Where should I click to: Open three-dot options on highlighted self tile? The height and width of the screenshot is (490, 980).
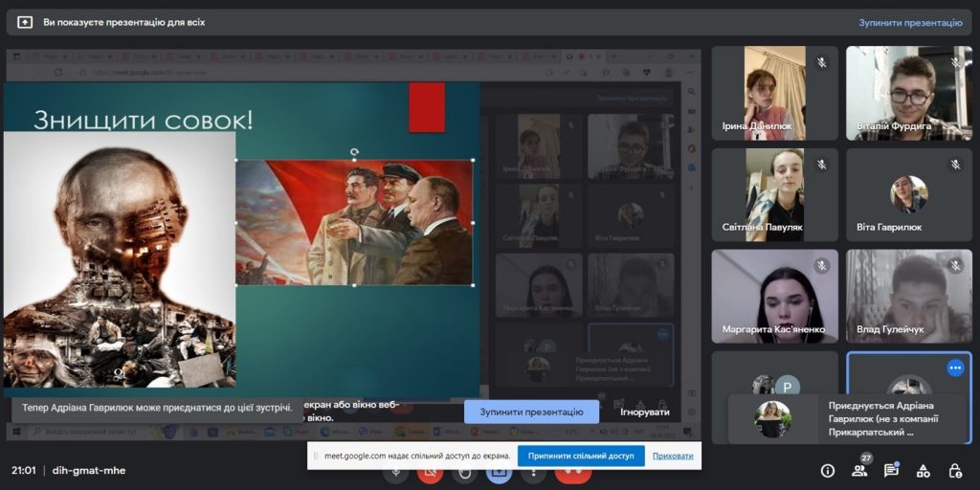point(954,367)
